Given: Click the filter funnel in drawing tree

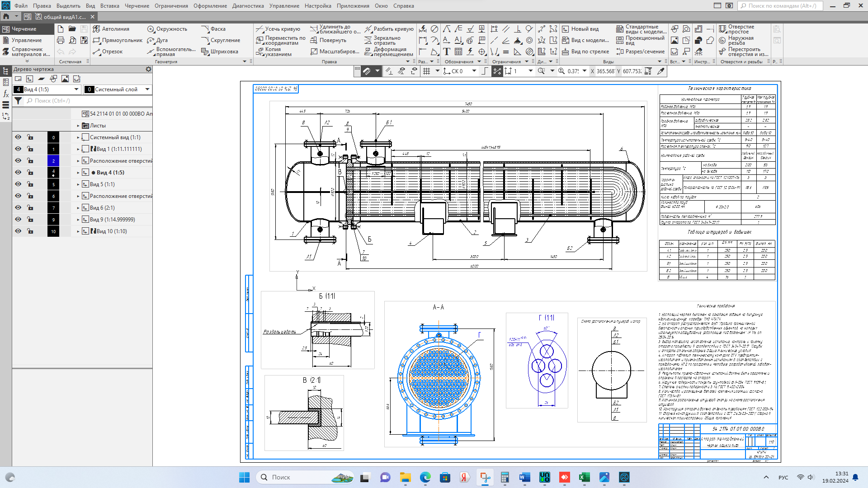Looking at the screenshot, I should pos(18,101).
